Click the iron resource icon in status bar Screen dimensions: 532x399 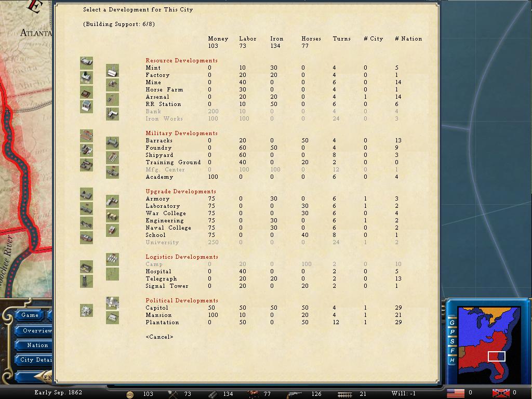(x=212, y=394)
